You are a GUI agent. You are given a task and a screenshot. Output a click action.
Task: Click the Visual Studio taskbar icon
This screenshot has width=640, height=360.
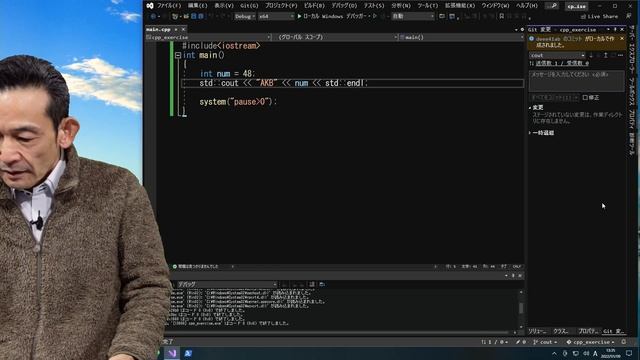click(x=172, y=353)
